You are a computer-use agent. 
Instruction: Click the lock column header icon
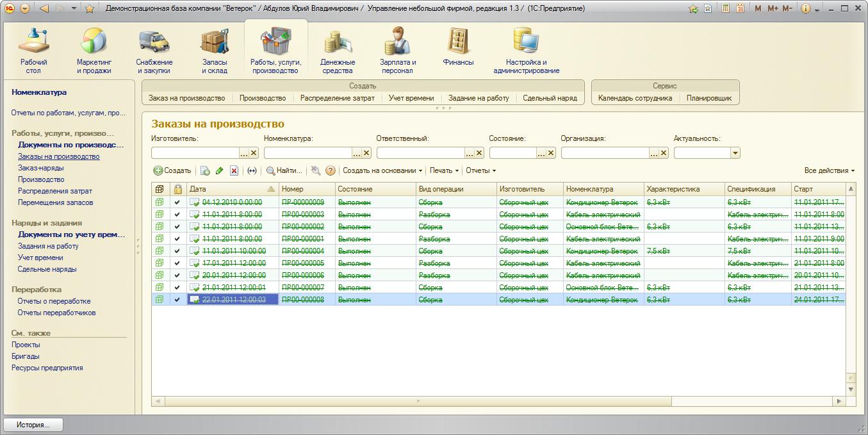click(x=177, y=189)
